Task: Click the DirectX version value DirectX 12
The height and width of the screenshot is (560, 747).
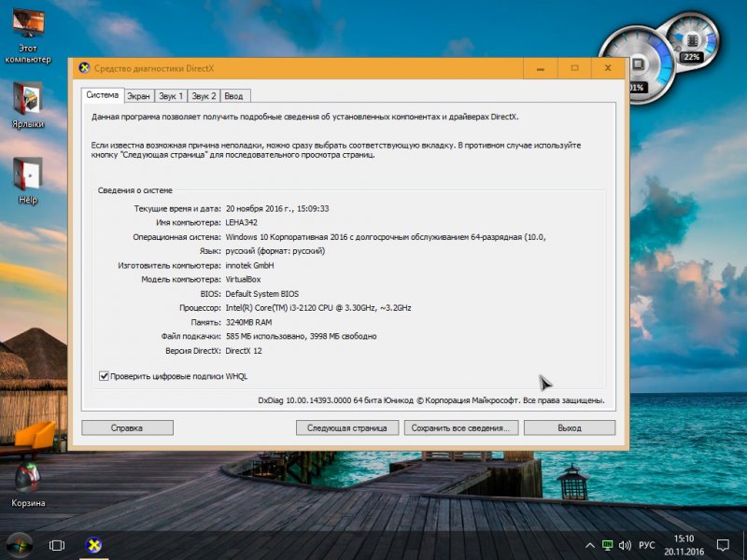Action: [x=244, y=351]
